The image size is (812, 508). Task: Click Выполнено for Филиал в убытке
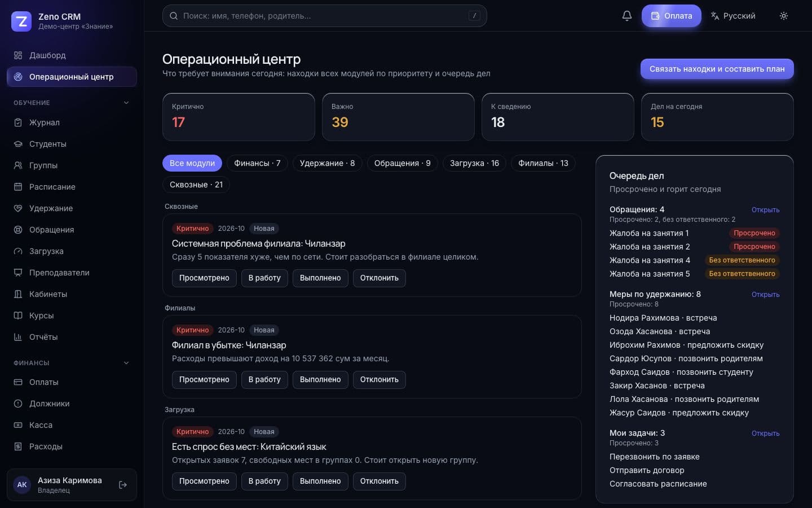coord(320,379)
